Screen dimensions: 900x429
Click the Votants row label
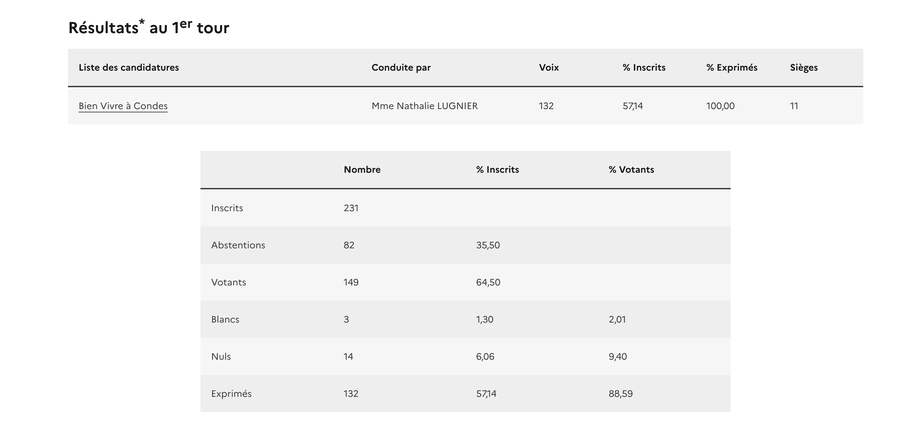[x=228, y=282]
